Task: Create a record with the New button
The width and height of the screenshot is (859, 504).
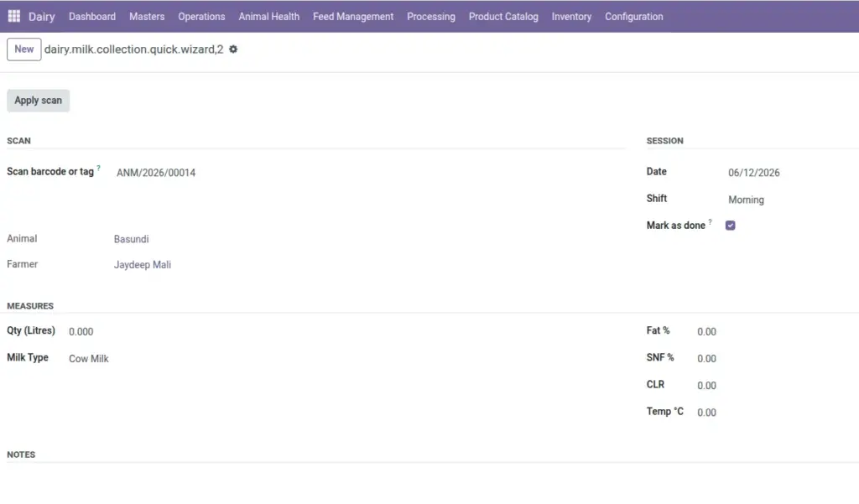Action: pyautogui.click(x=24, y=49)
